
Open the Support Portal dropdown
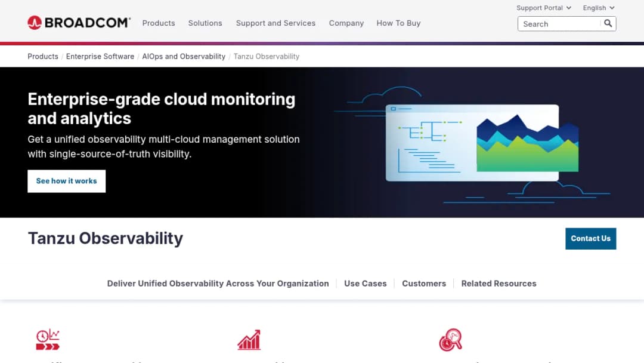click(543, 8)
